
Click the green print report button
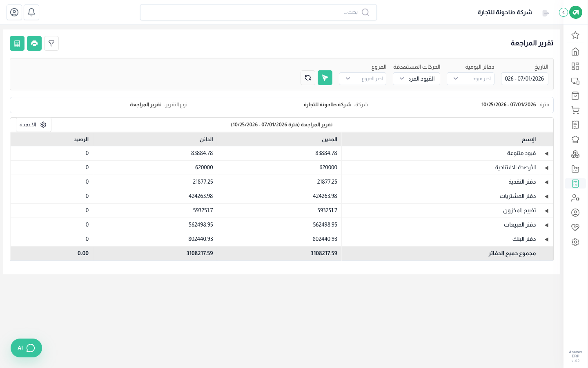click(34, 43)
